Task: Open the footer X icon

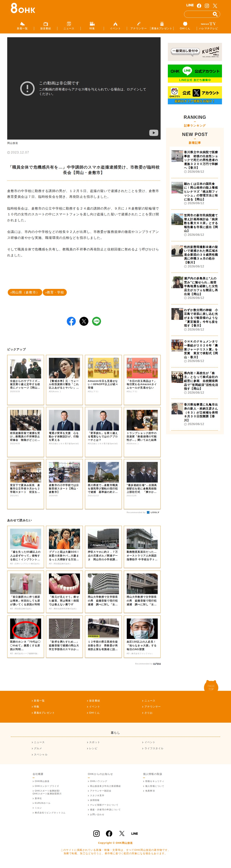Action: (122, 833)
